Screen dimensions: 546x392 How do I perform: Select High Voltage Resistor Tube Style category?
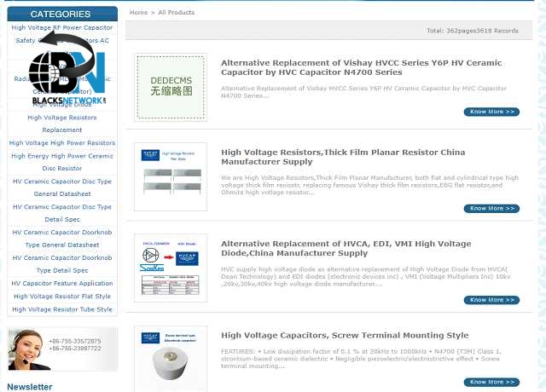pyautogui.click(x=62, y=309)
